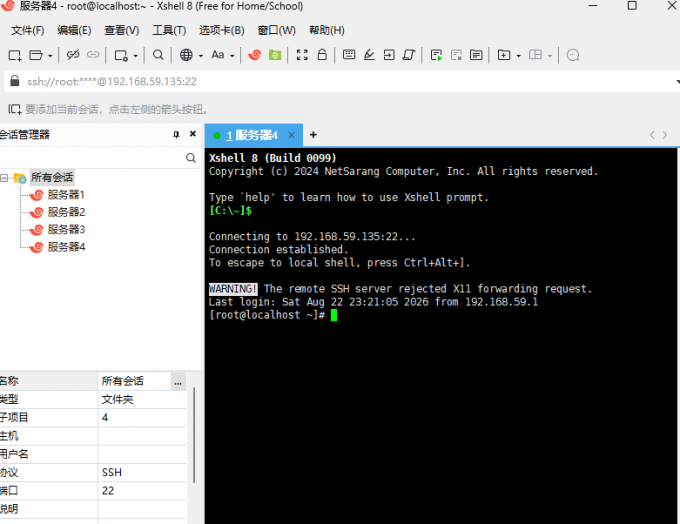Click the Aa font toolbar icon
Image resolution: width=680 pixels, height=524 pixels.
click(x=218, y=55)
